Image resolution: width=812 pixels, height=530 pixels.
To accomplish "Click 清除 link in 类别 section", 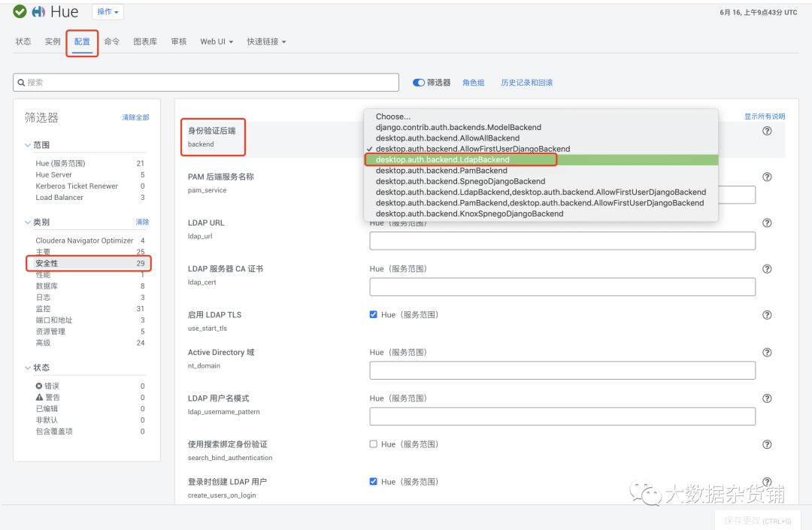I will coord(142,222).
